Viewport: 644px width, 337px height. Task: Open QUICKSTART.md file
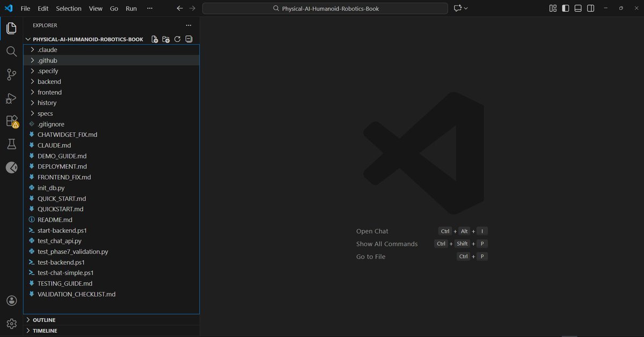point(111,209)
